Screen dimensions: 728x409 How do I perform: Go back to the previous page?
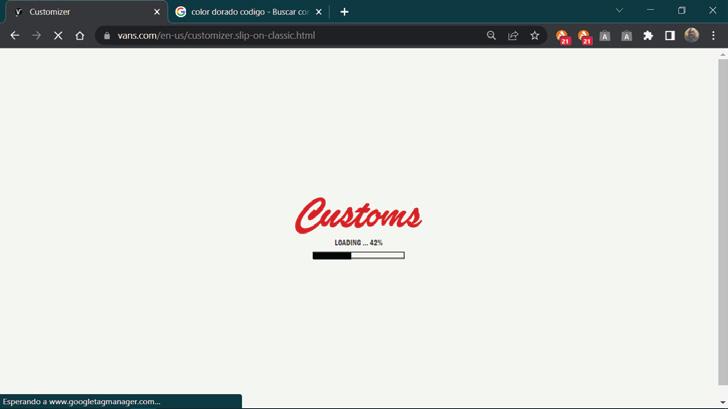(15, 36)
